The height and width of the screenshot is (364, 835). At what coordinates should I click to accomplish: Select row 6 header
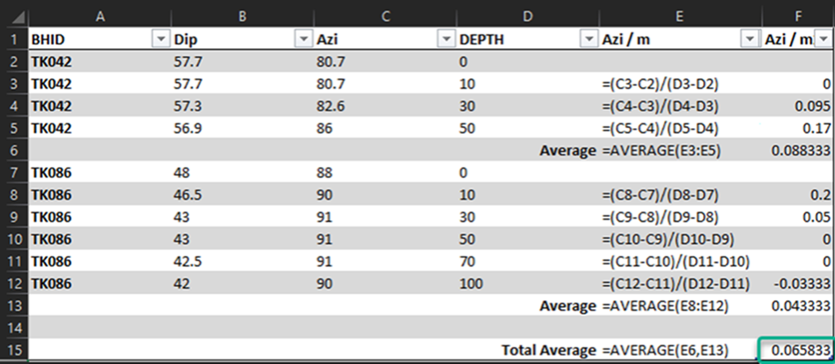click(14, 151)
